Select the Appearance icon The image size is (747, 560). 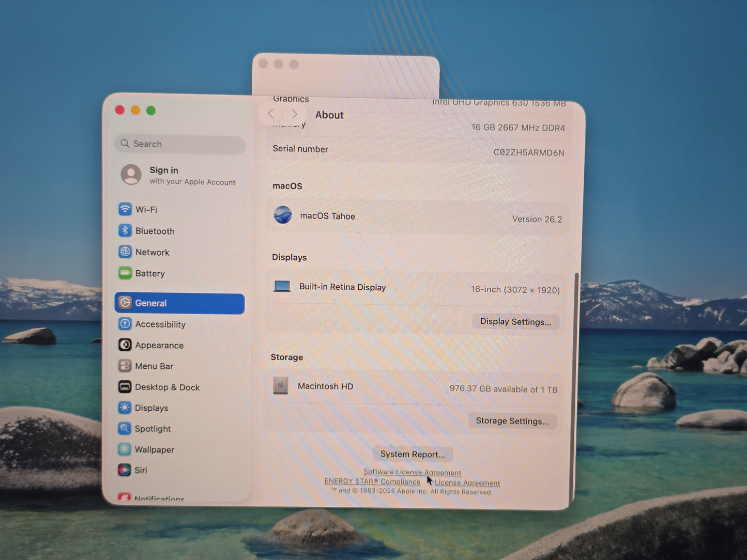[125, 345]
